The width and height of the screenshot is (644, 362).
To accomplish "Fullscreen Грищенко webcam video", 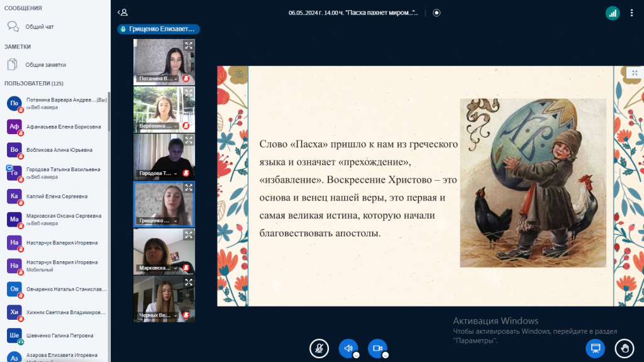I will click(189, 188).
